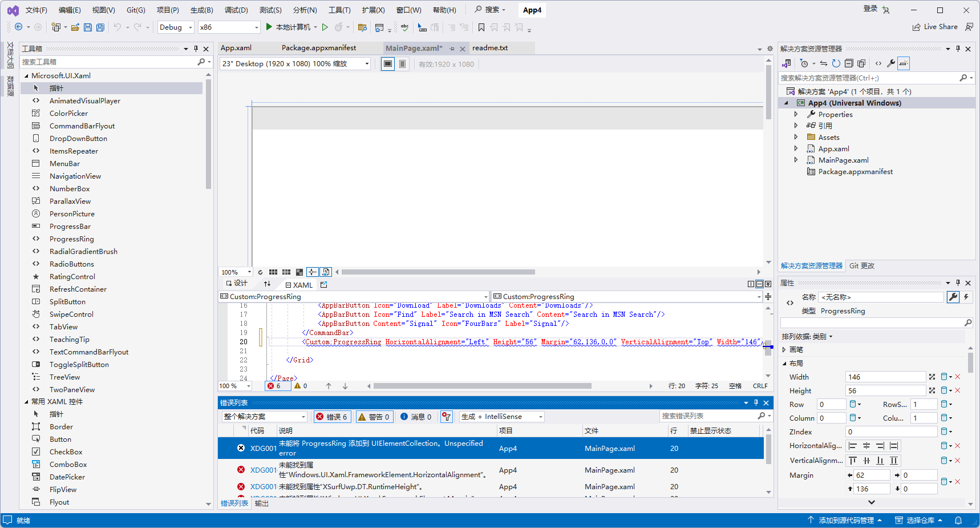Click the Open File folder icon

point(75,27)
